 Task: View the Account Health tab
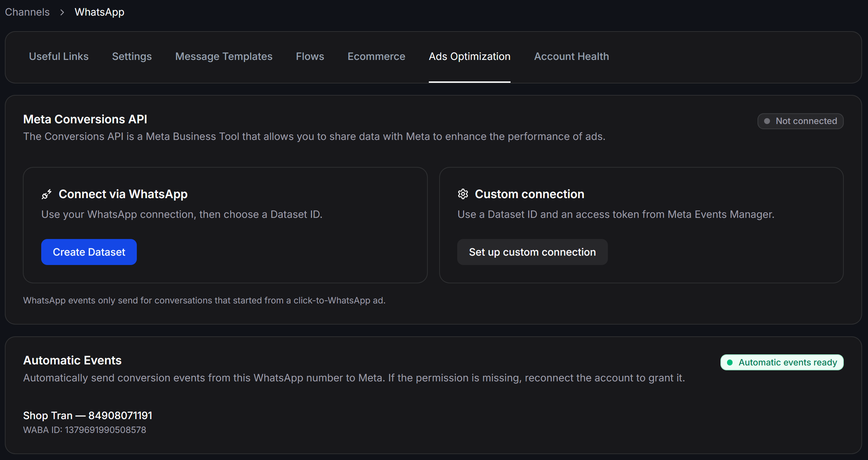coord(572,56)
